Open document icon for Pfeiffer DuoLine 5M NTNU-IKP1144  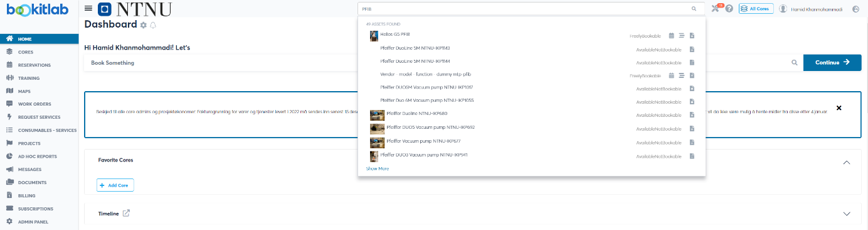point(692,62)
